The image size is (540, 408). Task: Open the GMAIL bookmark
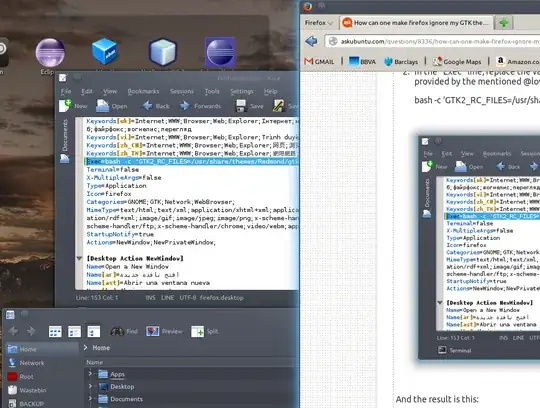pos(319,62)
